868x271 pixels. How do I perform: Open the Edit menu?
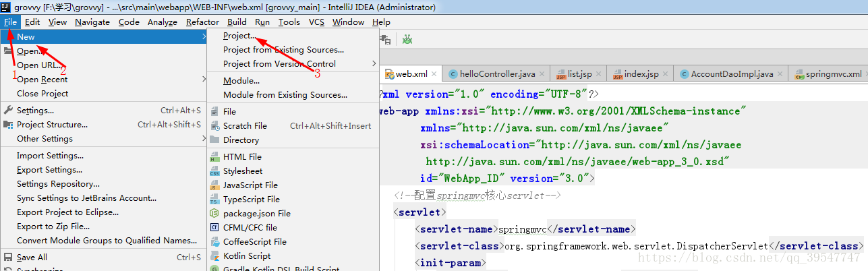coord(34,22)
